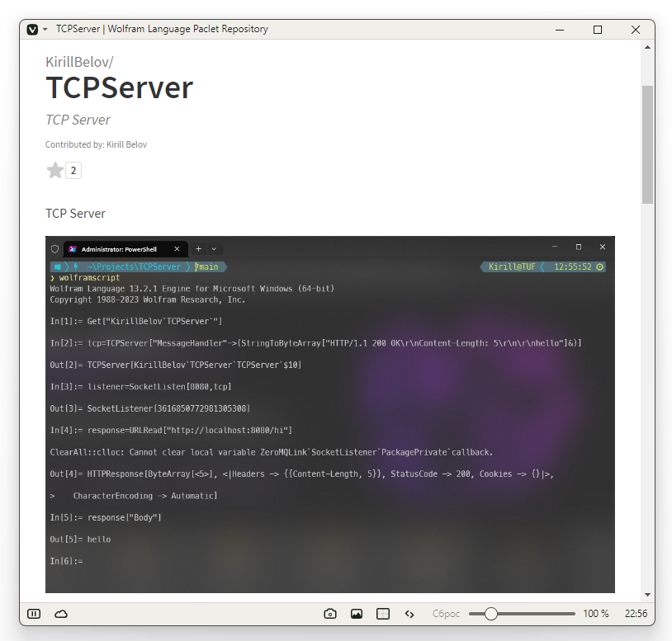
Task: Click the 100 % zoom value
Action: click(x=596, y=614)
